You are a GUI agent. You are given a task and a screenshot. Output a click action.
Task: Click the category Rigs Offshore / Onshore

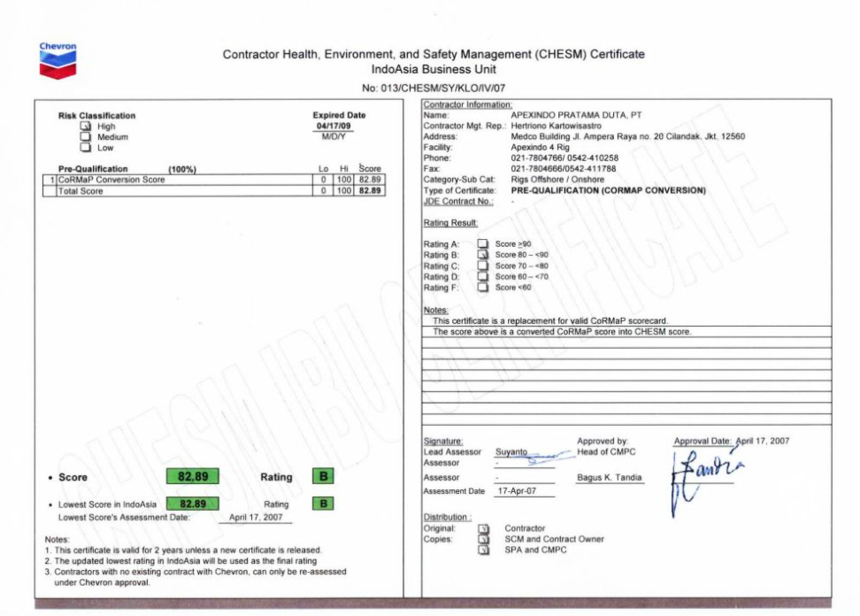tap(557, 180)
